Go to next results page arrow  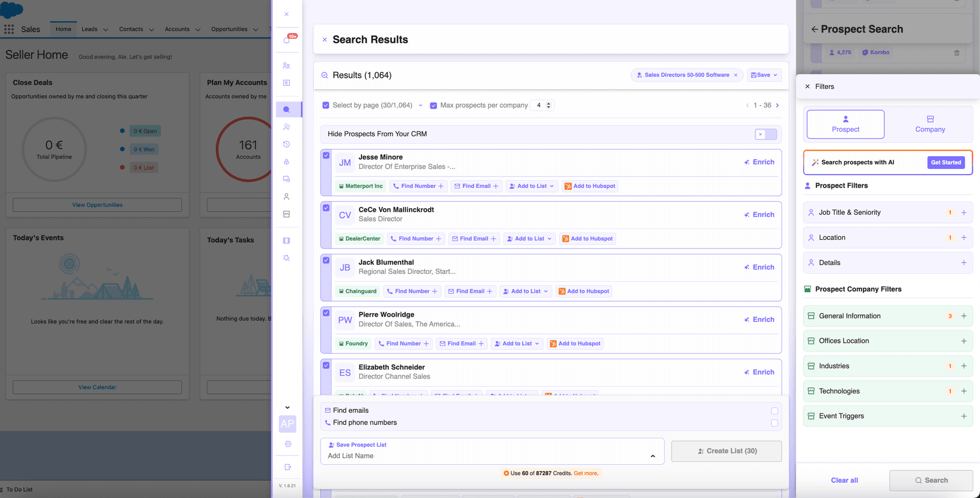(777, 105)
